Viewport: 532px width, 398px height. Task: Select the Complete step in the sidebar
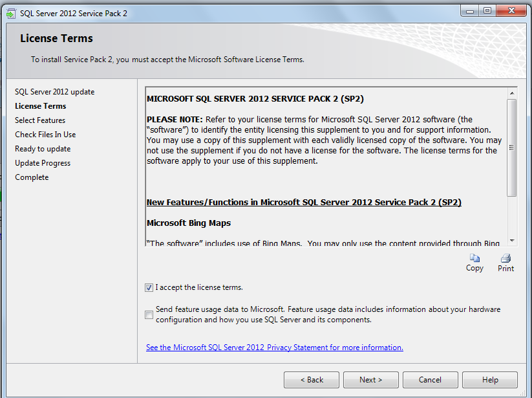32,177
